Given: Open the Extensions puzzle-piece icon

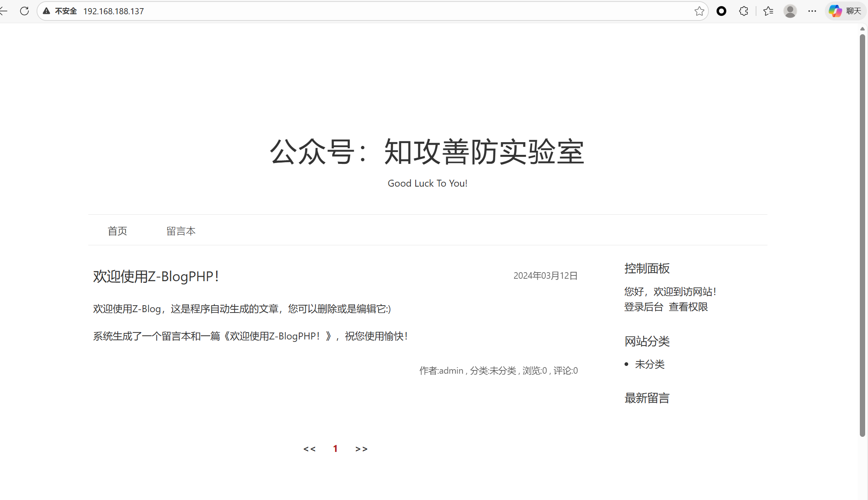Looking at the screenshot, I should (x=743, y=11).
